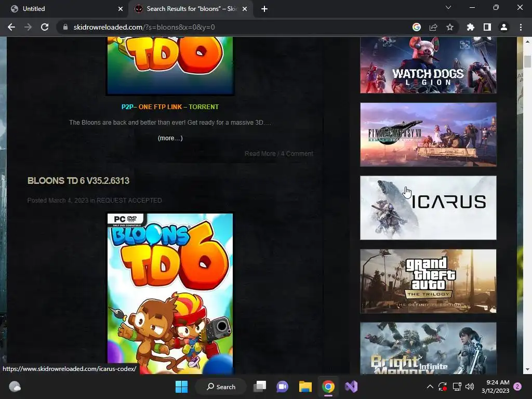The height and width of the screenshot is (399, 532).
Task: Click the forward navigation arrow
Action: tap(28, 27)
